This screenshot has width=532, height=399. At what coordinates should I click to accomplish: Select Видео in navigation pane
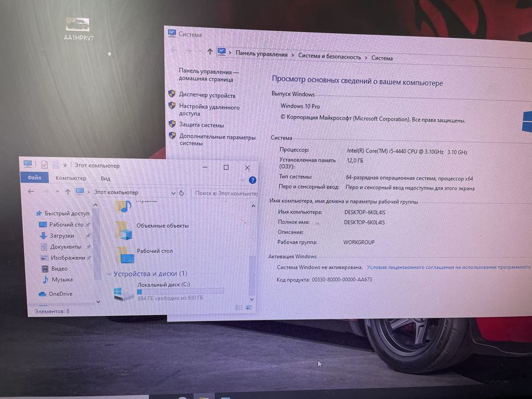coord(55,268)
